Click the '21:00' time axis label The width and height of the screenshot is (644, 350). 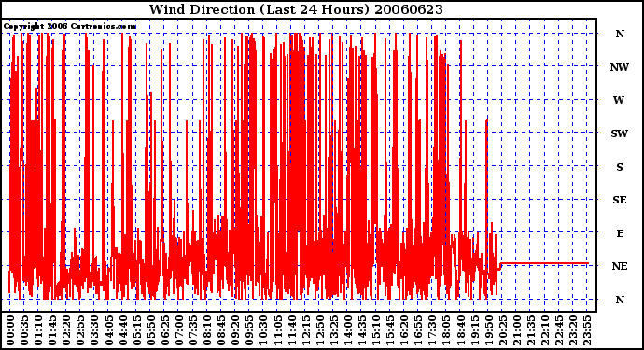coord(517,330)
